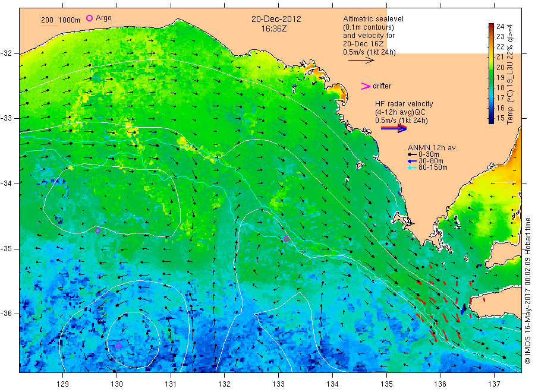This screenshot has height=392, width=535.
Task: Click longitude axis label 133
Action: [278, 384]
